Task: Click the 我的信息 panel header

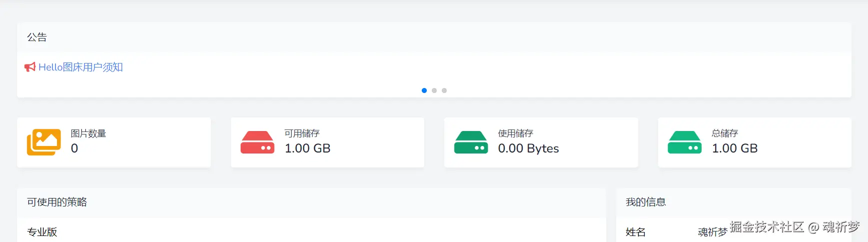Action: point(646,202)
